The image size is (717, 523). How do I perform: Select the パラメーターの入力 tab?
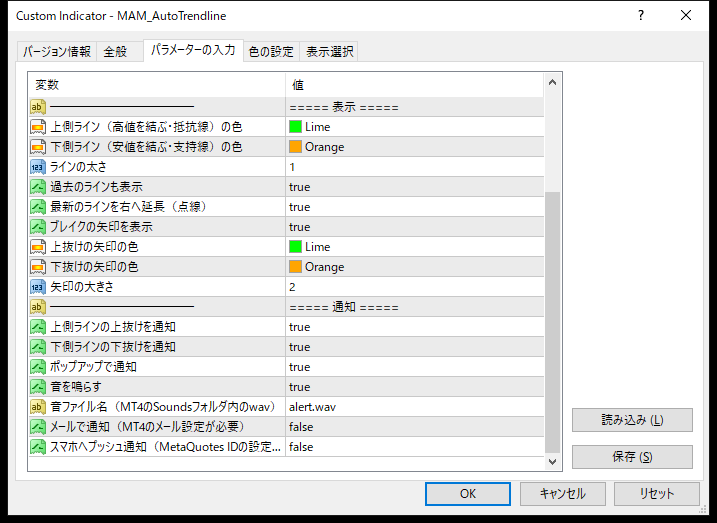click(x=193, y=50)
